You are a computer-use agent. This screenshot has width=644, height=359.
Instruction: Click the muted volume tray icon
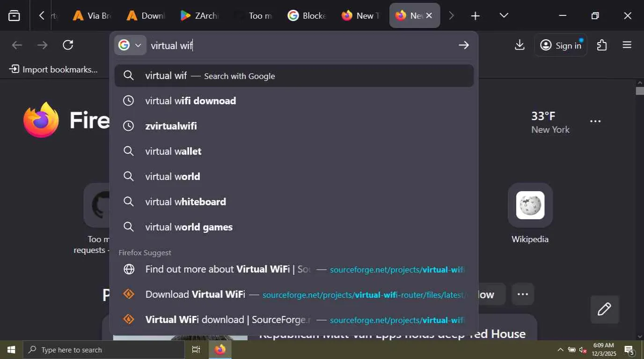point(583,350)
